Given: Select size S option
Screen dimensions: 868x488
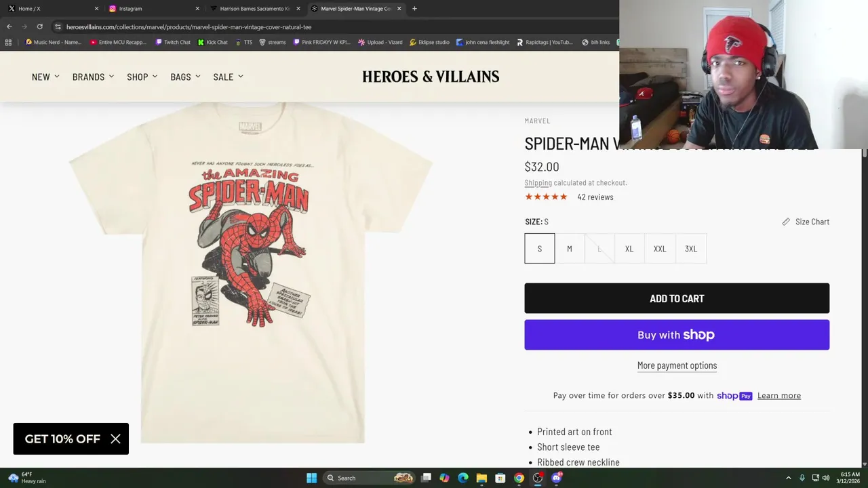Looking at the screenshot, I should pyautogui.click(x=540, y=249).
